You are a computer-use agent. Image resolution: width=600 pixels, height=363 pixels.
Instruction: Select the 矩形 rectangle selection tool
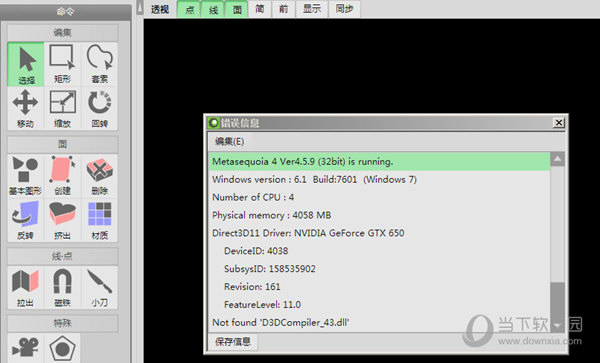[62, 64]
